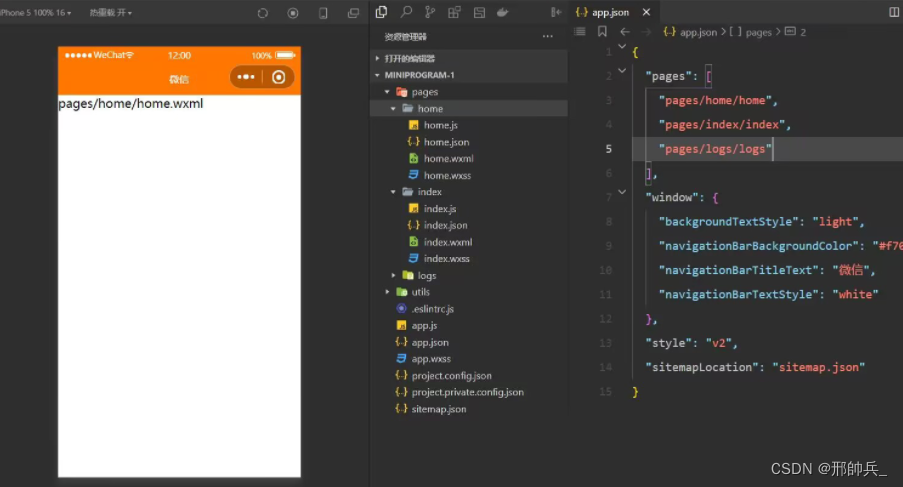The image size is (903, 487).
Task: Open home.wxss file
Action: tap(447, 175)
